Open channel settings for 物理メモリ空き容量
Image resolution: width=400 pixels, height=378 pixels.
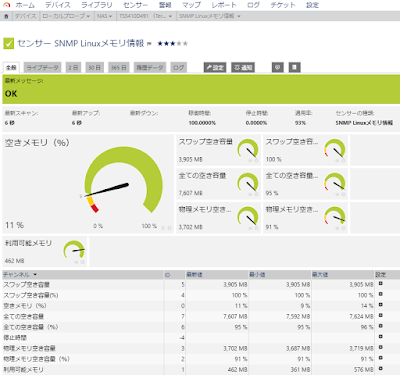381,347
